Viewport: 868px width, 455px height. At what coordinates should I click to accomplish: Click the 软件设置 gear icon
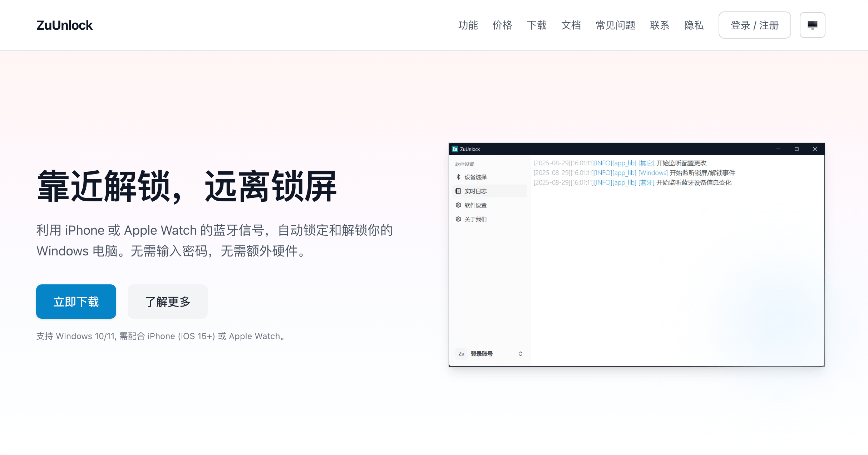[458, 205]
